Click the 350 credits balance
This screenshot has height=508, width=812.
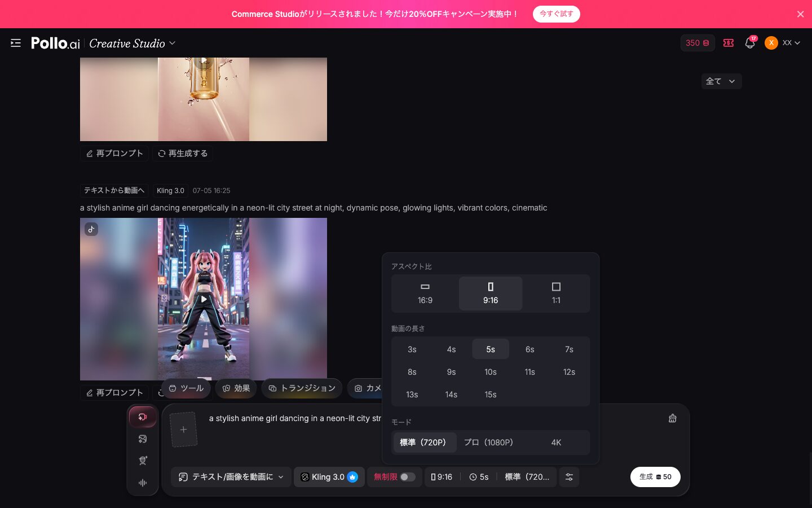[x=698, y=43]
